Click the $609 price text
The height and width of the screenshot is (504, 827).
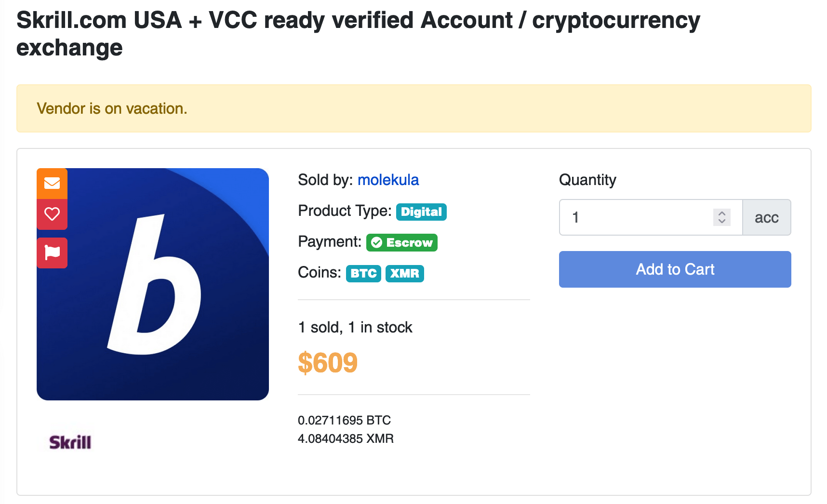[x=328, y=362]
